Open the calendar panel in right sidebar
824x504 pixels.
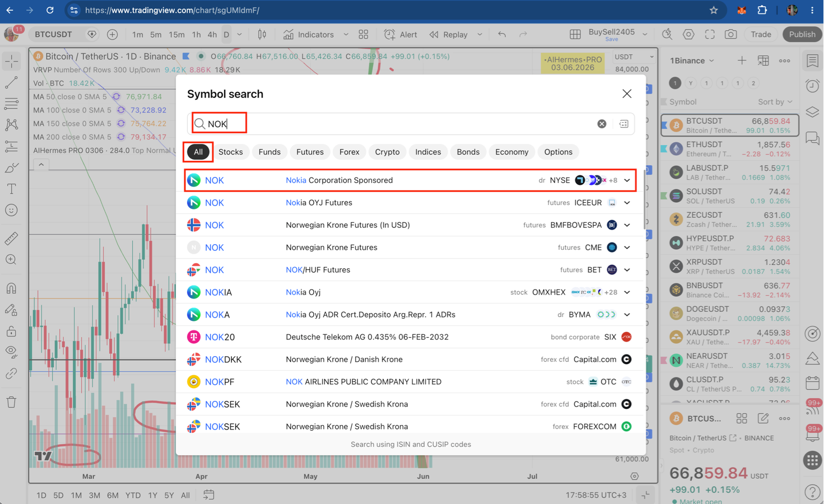[x=812, y=384]
